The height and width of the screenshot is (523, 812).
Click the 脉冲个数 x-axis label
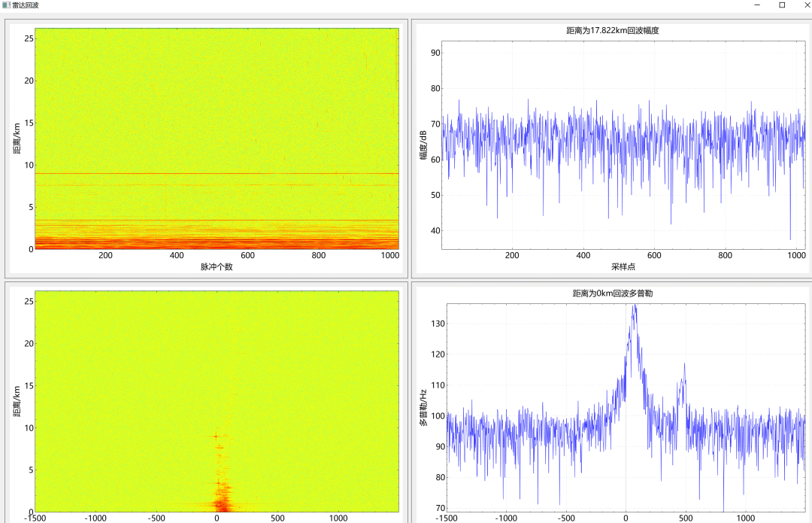tap(217, 267)
